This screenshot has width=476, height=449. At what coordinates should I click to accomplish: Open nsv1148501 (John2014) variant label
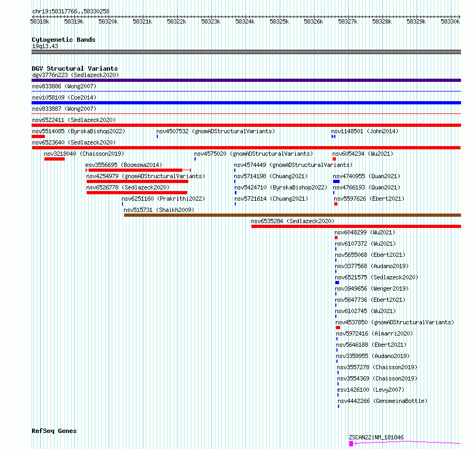pyautogui.click(x=365, y=131)
